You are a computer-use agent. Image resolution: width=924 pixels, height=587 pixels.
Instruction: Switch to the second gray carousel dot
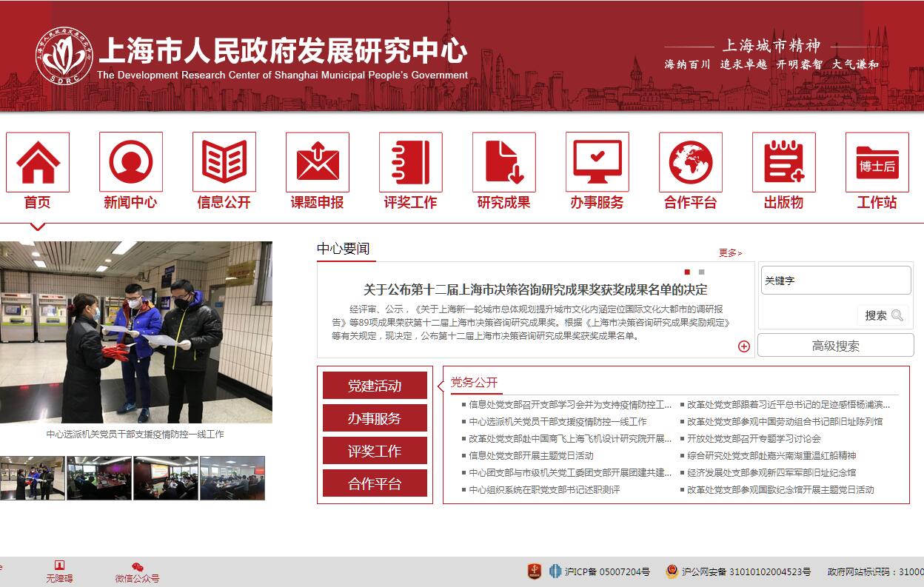click(x=701, y=272)
